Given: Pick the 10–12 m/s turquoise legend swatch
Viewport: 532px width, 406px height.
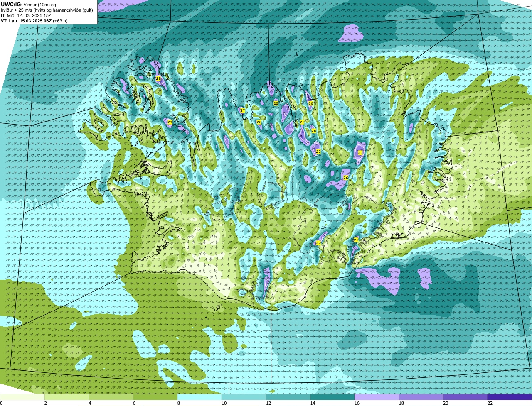Looking at the screenshot, I should click(x=244, y=397).
